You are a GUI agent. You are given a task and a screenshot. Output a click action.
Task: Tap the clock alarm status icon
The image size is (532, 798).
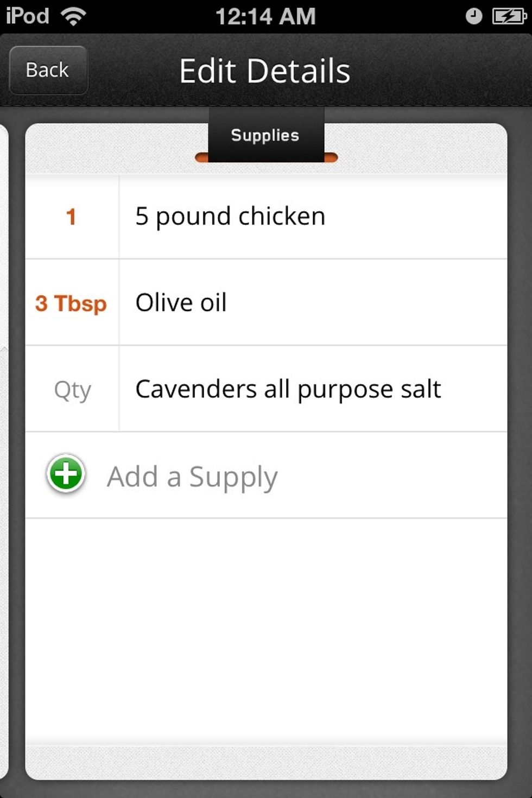[x=473, y=16]
